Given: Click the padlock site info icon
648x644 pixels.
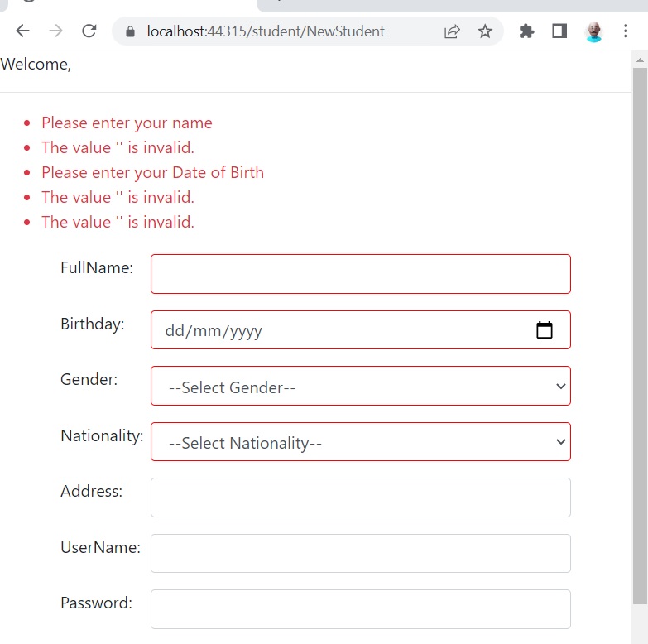Looking at the screenshot, I should pos(130,31).
